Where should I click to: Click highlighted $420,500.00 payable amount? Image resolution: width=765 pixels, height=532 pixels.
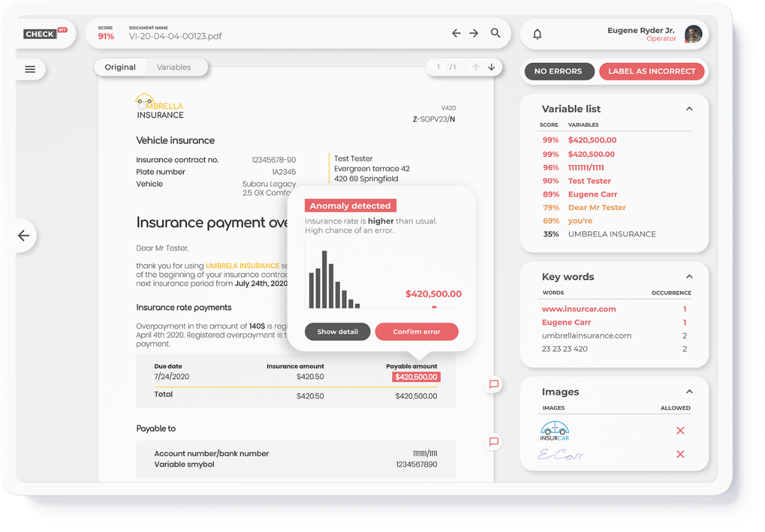pos(416,377)
